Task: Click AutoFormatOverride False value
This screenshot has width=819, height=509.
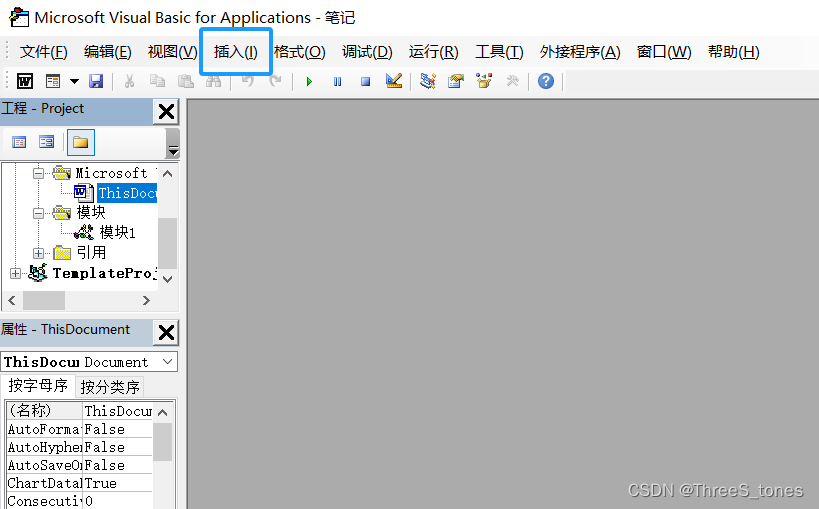Action: 118,429
